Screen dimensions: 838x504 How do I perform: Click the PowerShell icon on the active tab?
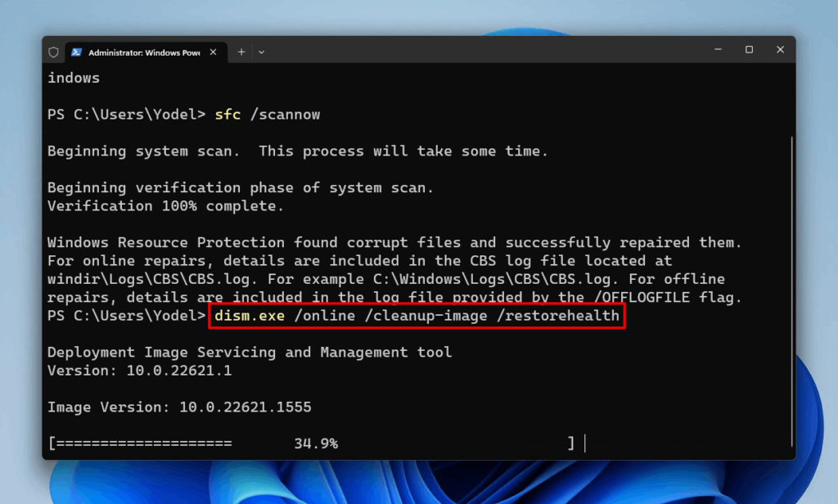click(76, 52)
